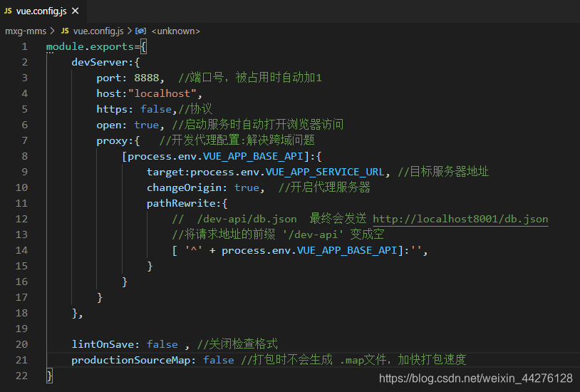Click VUE_APP_BASE_API on line 8
Screen dimensions: 580x392
coord(253,156)
